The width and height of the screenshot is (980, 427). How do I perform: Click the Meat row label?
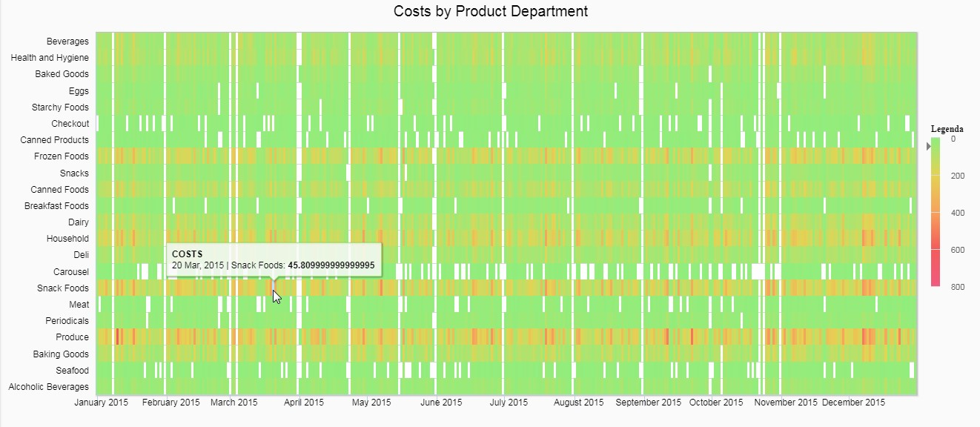pyautogui.click(x=79, y=305)
